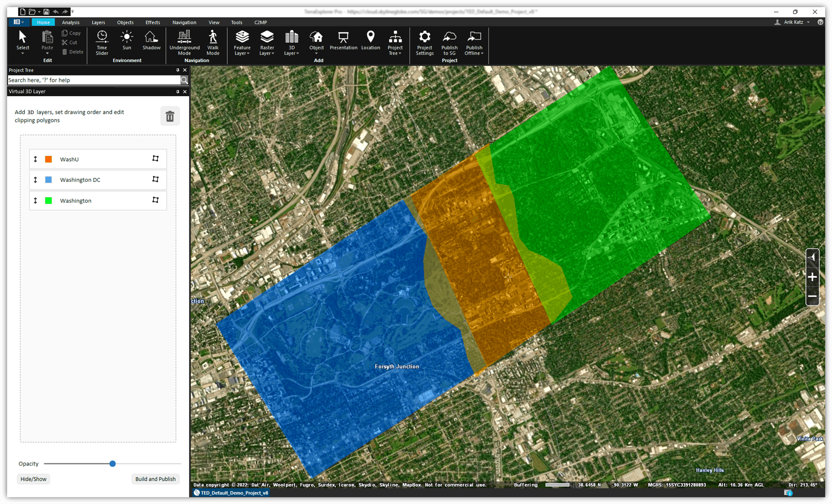Edit Washington DC clipping polygon
The width and height of the screenshot is (832, 504).
[x=155, y=179]
